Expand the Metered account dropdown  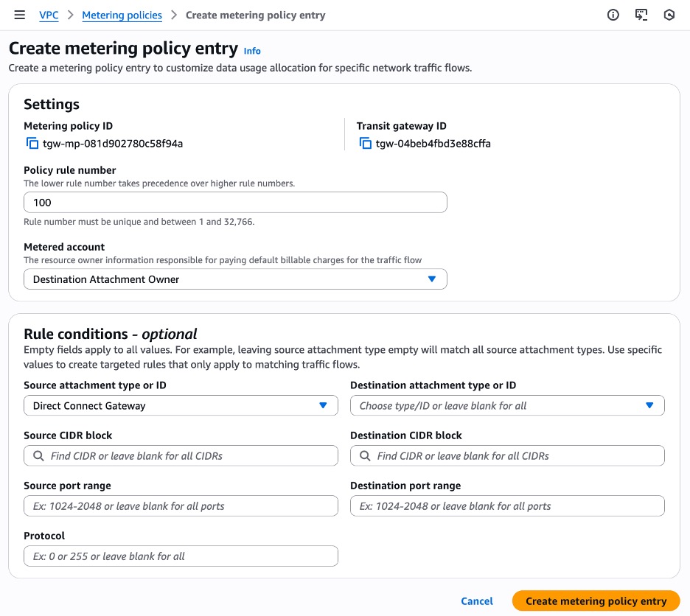click(235, 279)
